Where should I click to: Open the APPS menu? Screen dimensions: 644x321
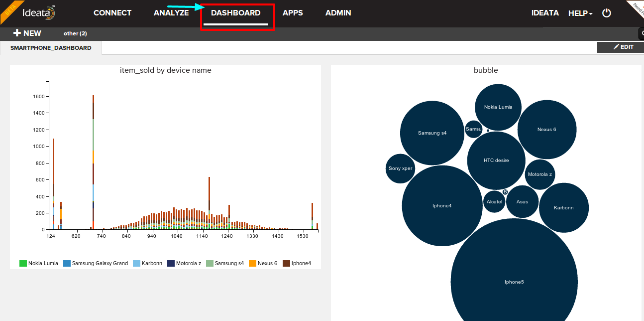(293, 13)
